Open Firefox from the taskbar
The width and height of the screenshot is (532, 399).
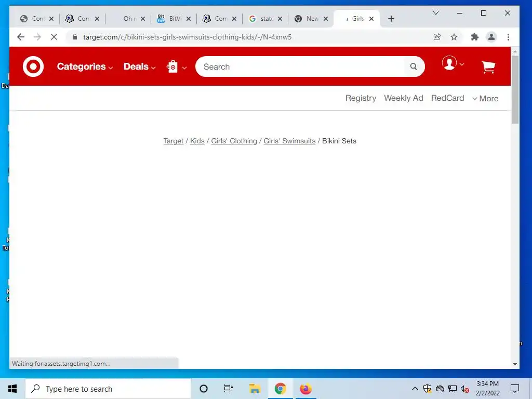point(305,389)
